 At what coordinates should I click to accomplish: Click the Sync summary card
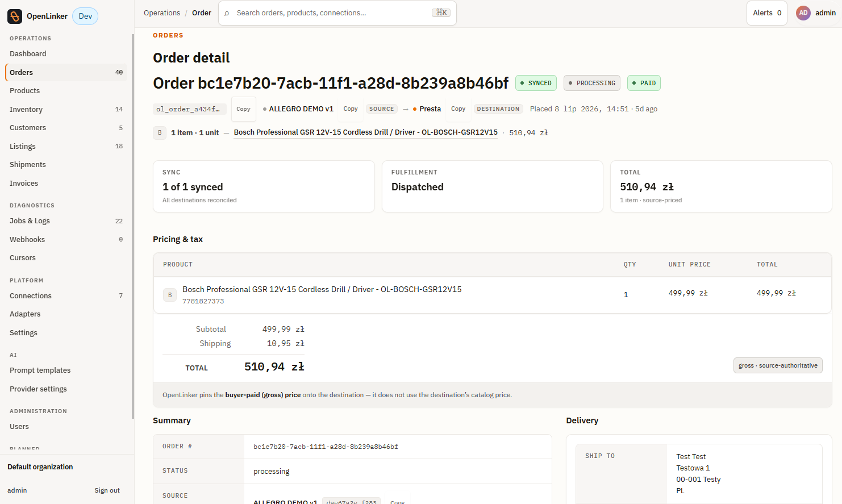264,186
